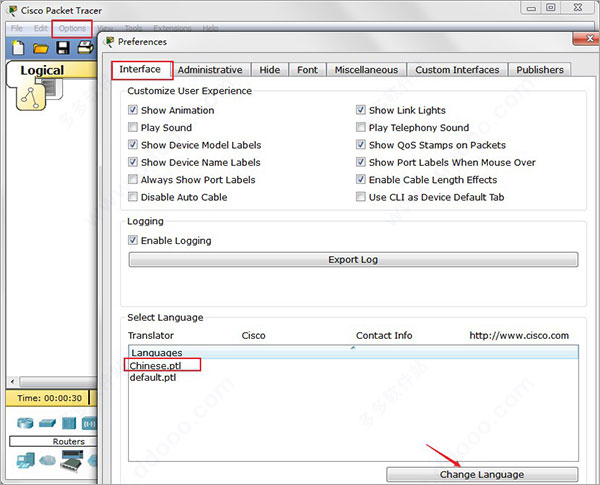Open the Options menu

(72, 28)
